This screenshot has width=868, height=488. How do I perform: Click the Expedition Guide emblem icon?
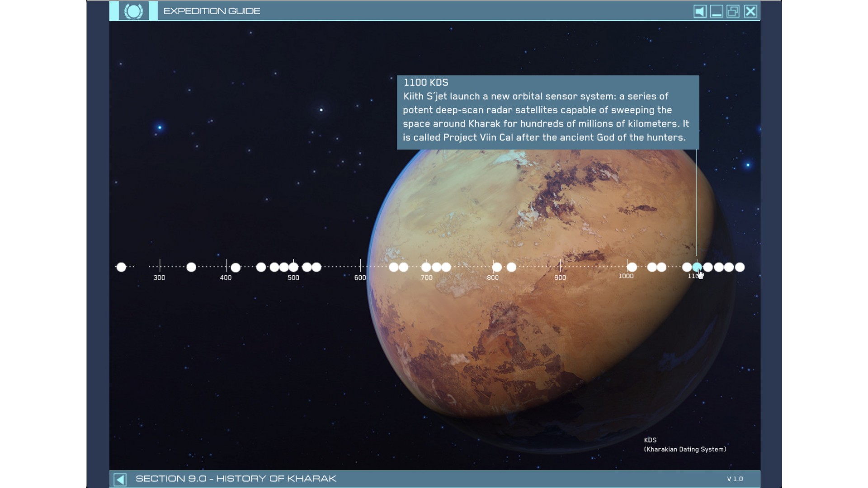pyautogui.click(x=133, y=11)
